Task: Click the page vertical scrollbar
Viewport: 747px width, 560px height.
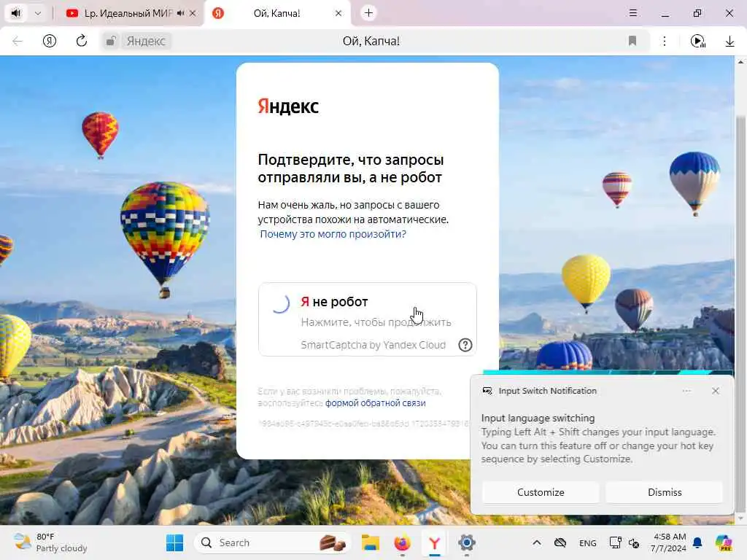Action: tap(740, 314)
